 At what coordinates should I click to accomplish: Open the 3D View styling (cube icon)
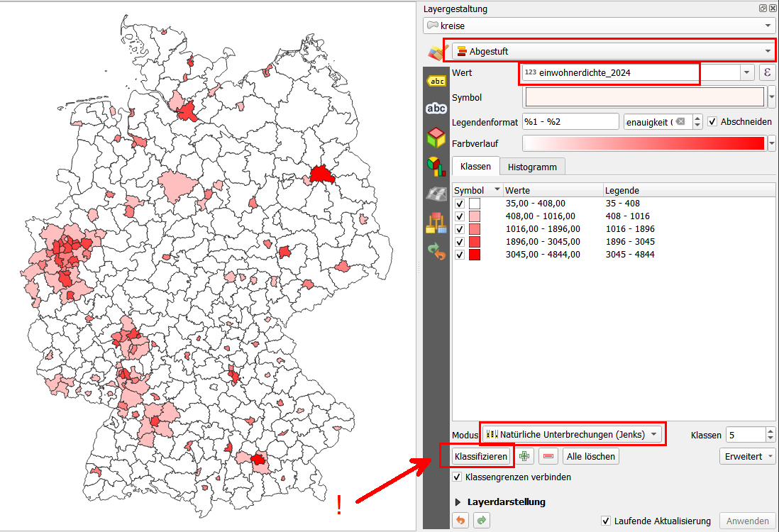436,137
